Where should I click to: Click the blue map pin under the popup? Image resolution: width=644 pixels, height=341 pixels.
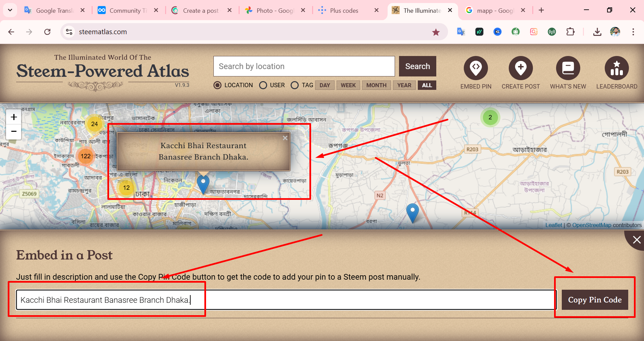tap(203, 184)
